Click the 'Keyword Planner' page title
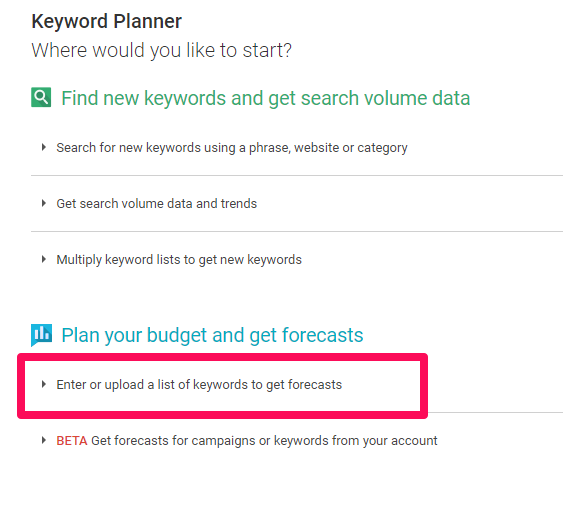 (106, 21)
